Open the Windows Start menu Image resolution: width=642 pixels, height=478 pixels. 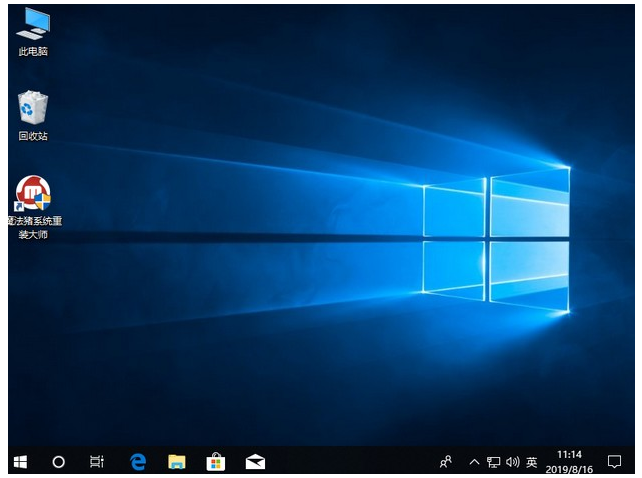tap(21, 461)
